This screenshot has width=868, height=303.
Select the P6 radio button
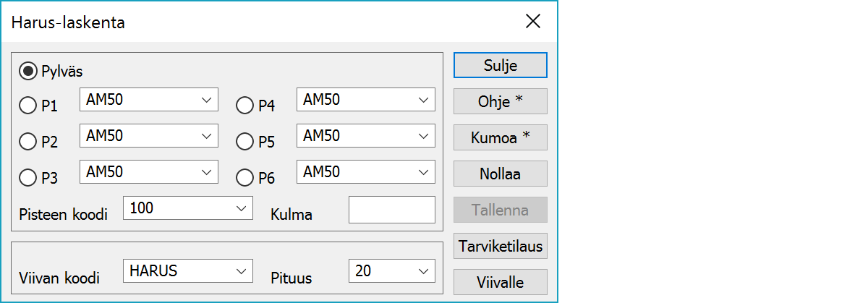point(246,177)
